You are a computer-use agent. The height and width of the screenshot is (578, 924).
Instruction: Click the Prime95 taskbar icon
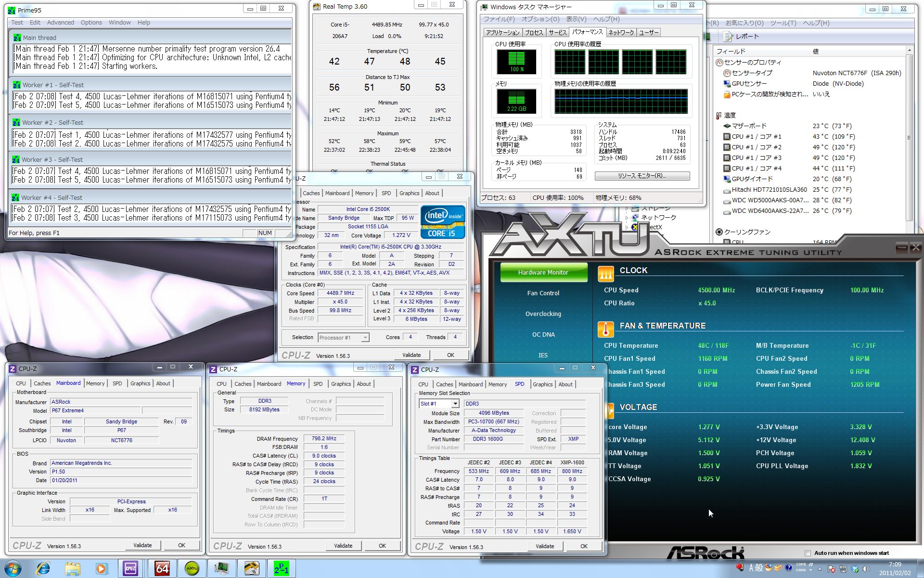coord(282,568)
